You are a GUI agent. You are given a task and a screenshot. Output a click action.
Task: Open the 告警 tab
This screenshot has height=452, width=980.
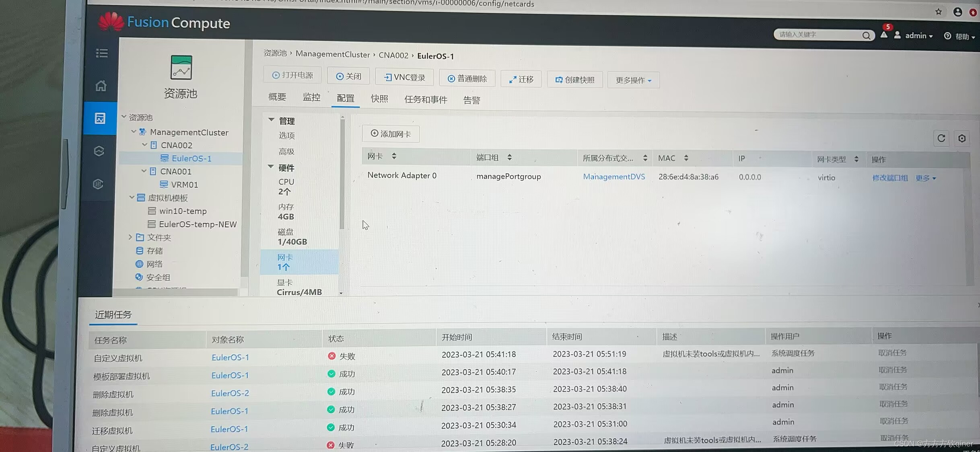pos(472,100)
